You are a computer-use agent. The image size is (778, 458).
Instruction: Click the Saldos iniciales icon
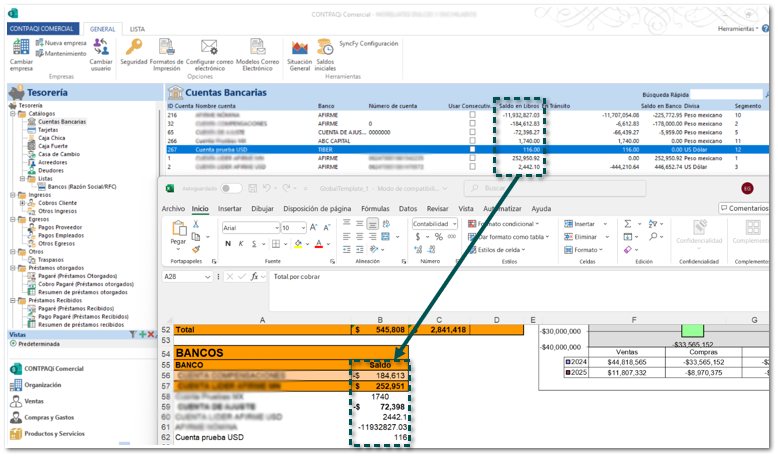325,48
